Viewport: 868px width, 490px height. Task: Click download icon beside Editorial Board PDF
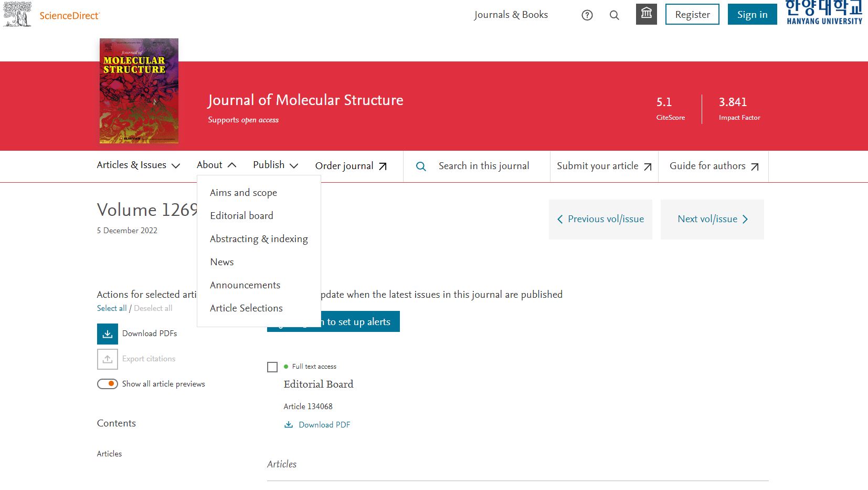[x=288, y=425]
